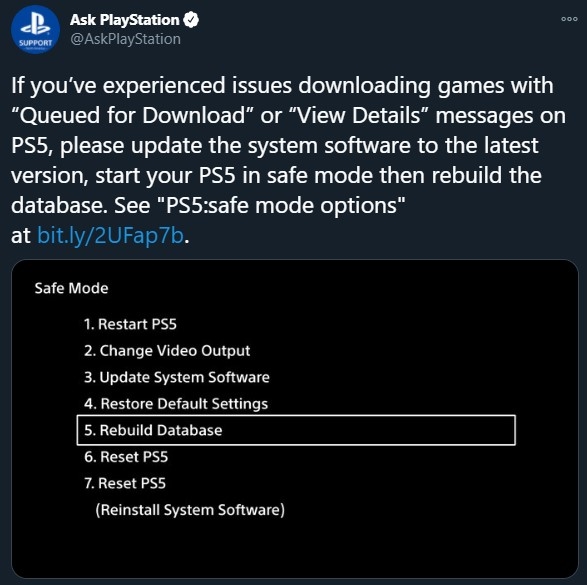Click the tweet text about Queued for Download
This screenshot has height=585, width=587.
pyautogui.click(x=288, y=160)
